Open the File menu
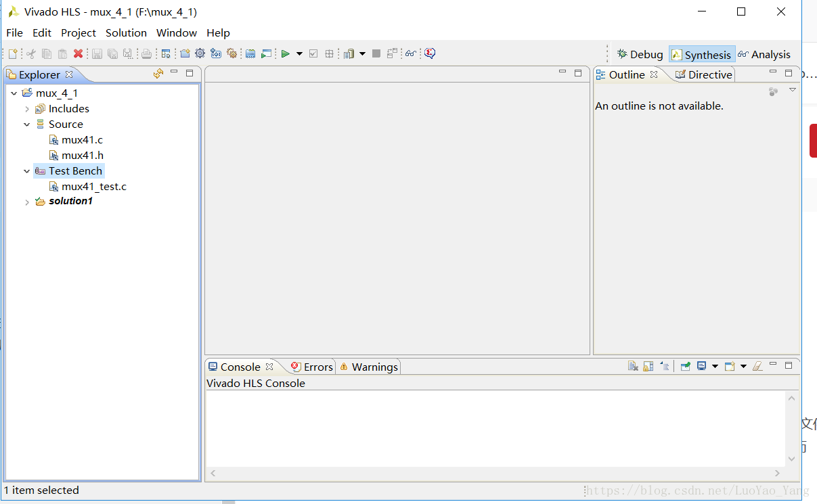 point(14,32)
